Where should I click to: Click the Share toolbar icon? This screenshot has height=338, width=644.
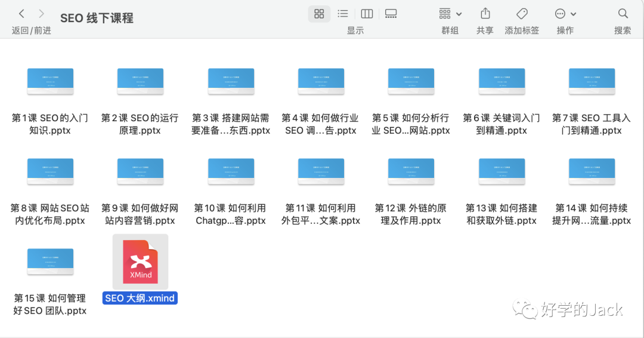coord(485,14)
